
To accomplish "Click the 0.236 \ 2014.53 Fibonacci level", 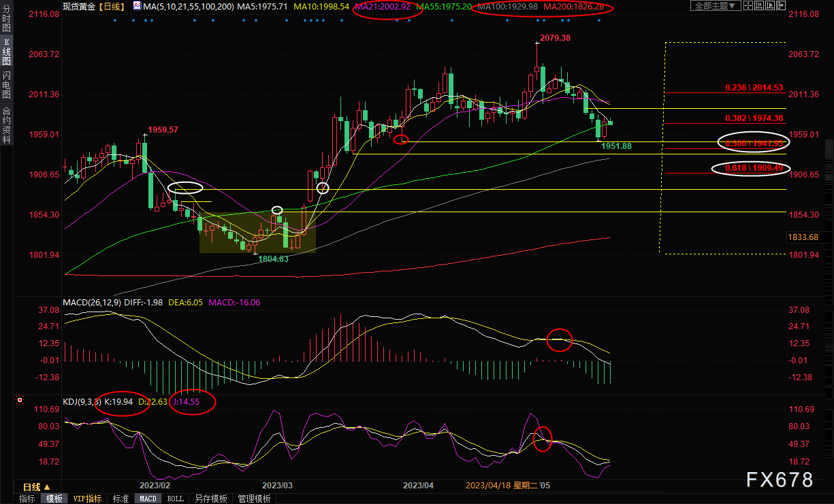I will point(754,88).
